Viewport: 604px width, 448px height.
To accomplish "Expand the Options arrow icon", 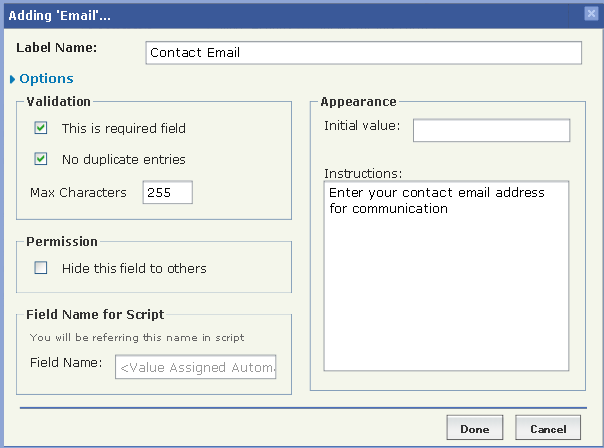I will (12, 79).
